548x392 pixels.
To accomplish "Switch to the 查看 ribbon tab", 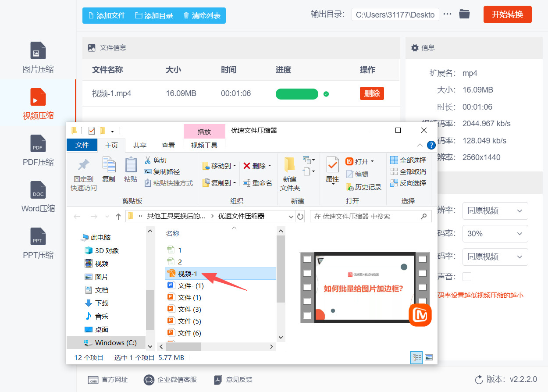I will 168,145.
